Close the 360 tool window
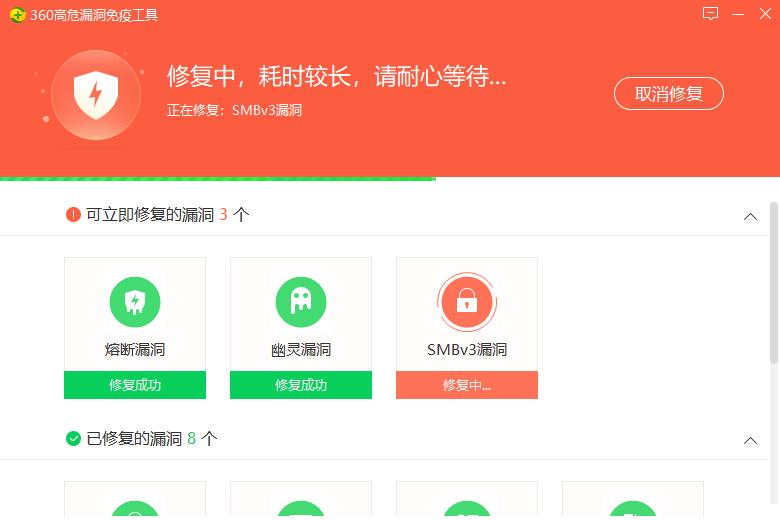This screenshot has height=520, width=780. point(766,14)
